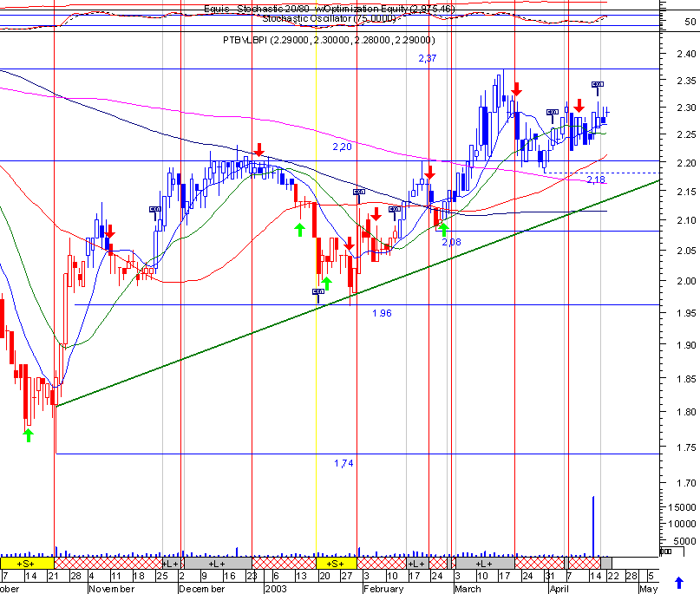Click the 2,37 resistance level label
The image size is (700, 594).
tap(428, 58)
